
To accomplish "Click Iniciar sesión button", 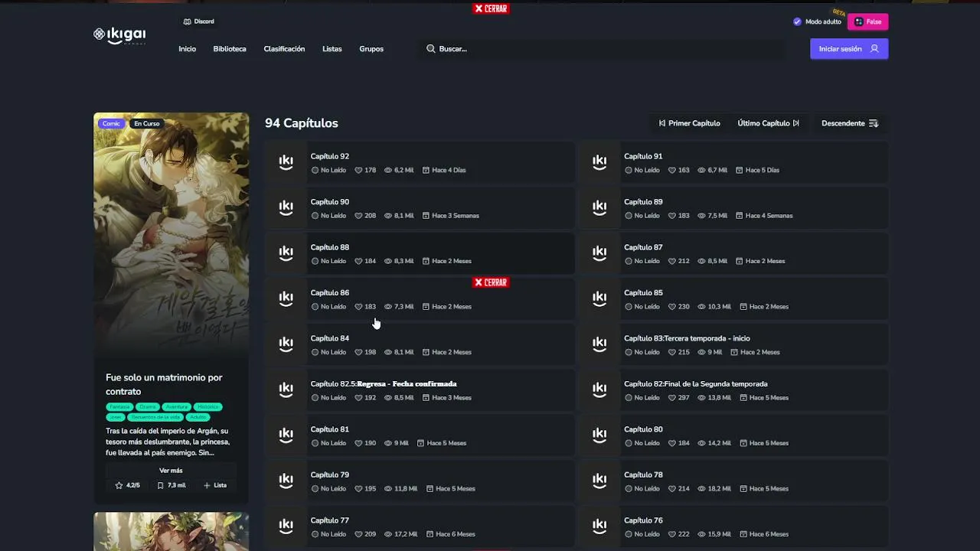I will pyautogui.click(x=849, y=49).
